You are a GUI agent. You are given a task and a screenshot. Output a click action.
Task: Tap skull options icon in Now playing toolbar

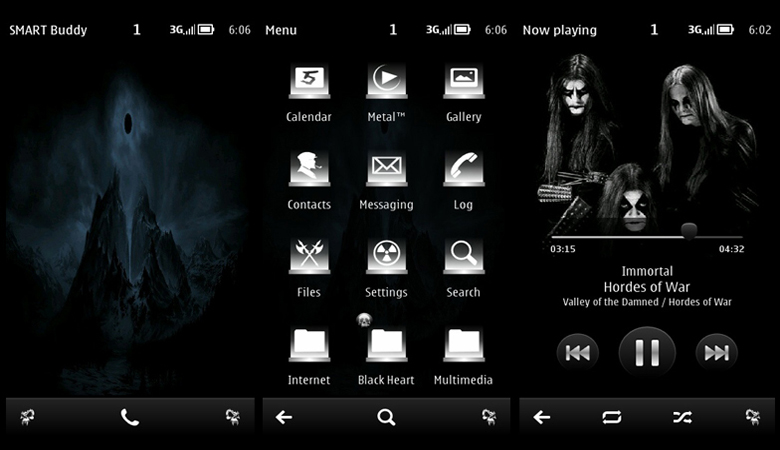(x=753, y=417)
